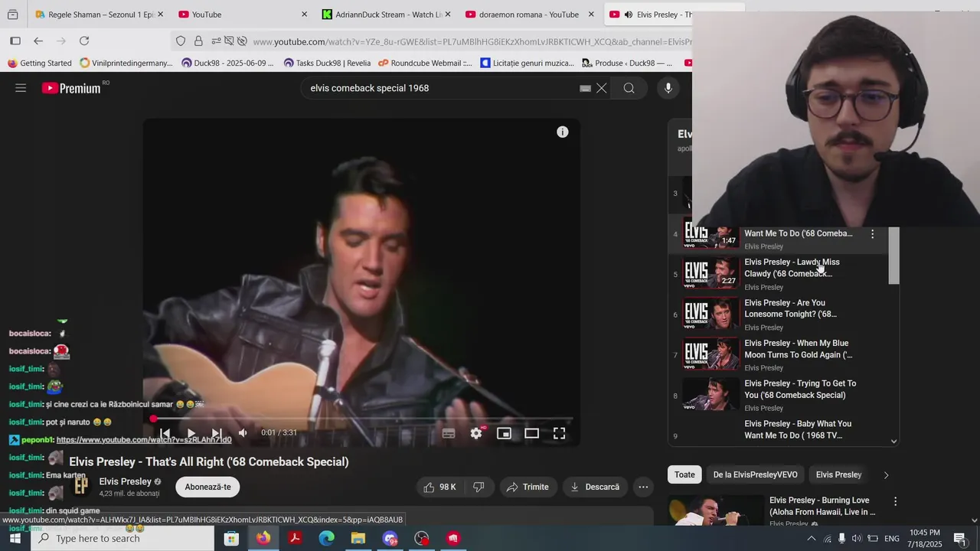
Task: Open Are You Lonesome Tonight thumbnail
Action: pyautogui.click(x=711, y=315)
